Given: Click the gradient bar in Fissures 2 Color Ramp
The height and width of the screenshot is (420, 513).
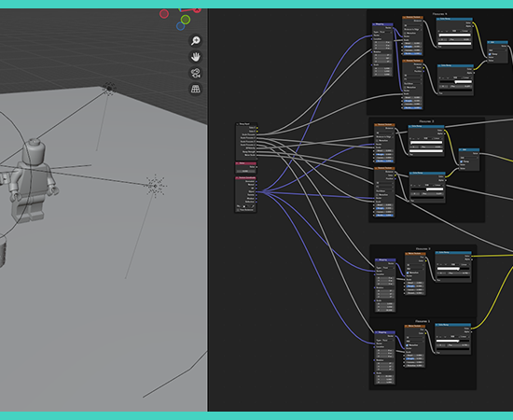Looking at the screenshot, I should coord(453,269).
